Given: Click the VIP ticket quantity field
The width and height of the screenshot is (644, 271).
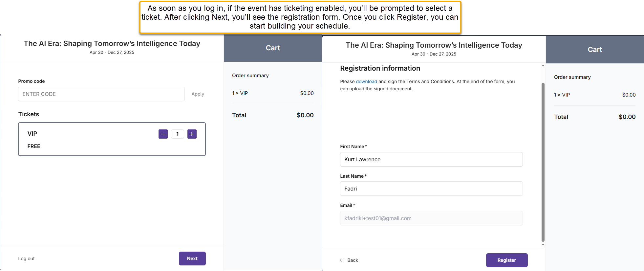Looking at the screenshot, I should (178, 134).
